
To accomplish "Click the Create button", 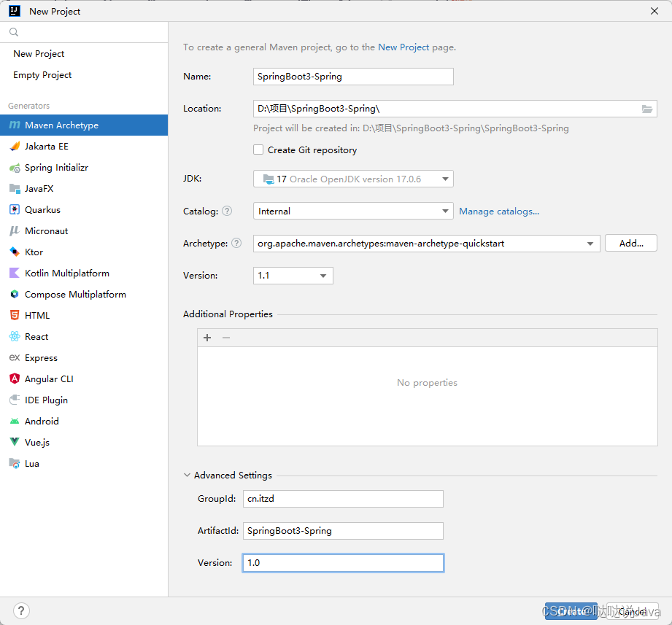I will pyautogui.click(x=571, y=611).
